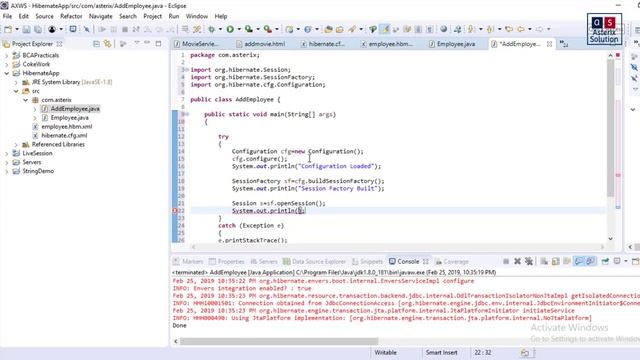Open the New wizard dropdown arrow
Screen dimensions: 640x360
(x=17, y=29)
